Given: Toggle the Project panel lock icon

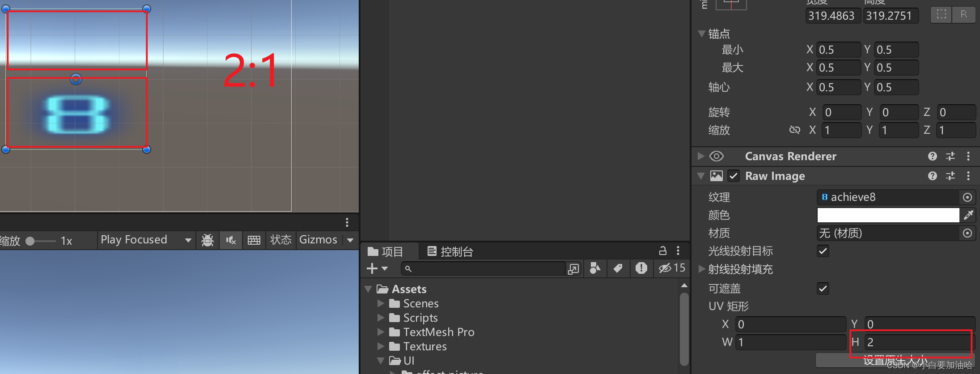Looking at the screenshot, I should 663,251.
